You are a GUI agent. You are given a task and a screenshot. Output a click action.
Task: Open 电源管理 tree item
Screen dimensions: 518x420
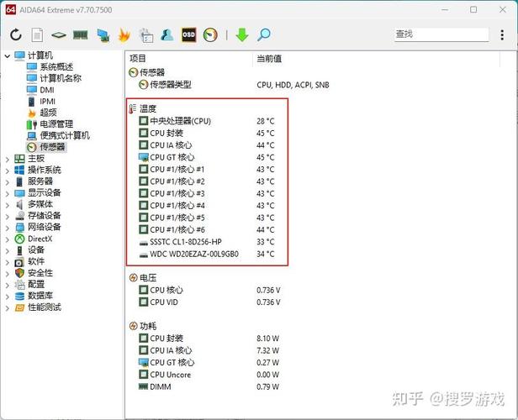coord(56,124)
